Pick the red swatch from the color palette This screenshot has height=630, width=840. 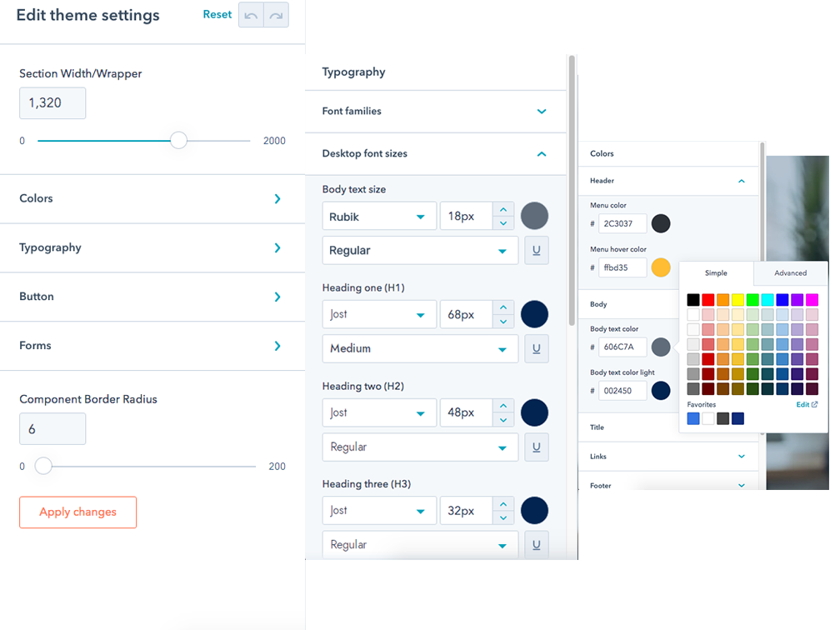point(708,300)
